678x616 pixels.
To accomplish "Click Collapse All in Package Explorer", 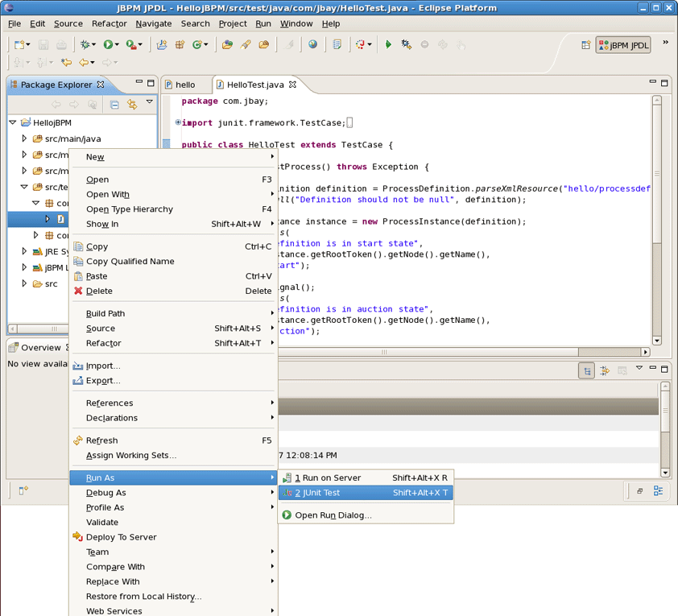I will point(114,105).
